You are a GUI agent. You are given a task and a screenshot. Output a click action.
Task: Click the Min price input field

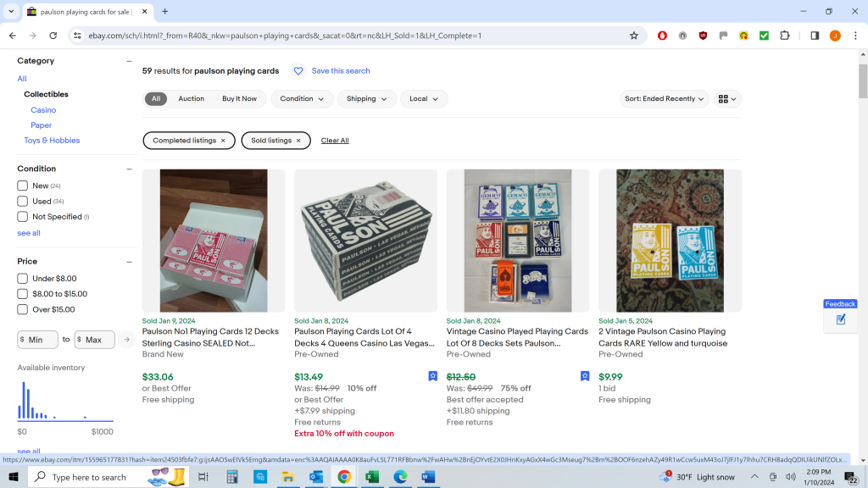click(37, 340)
